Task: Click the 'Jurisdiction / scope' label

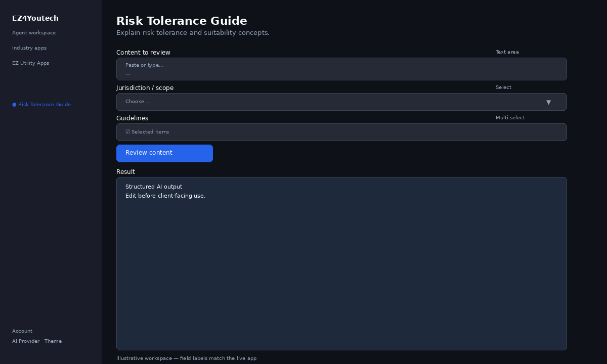Action: coord(145,88)
